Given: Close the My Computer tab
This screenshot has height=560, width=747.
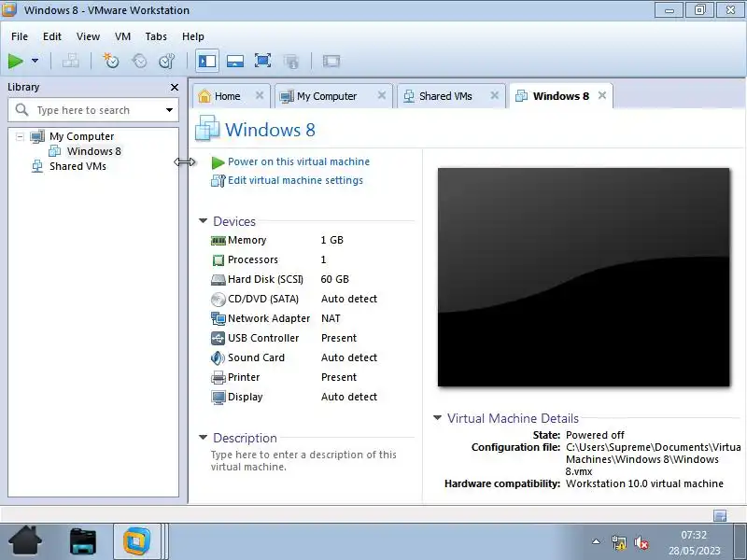Looking at the screenshot, I should (382, 96).
